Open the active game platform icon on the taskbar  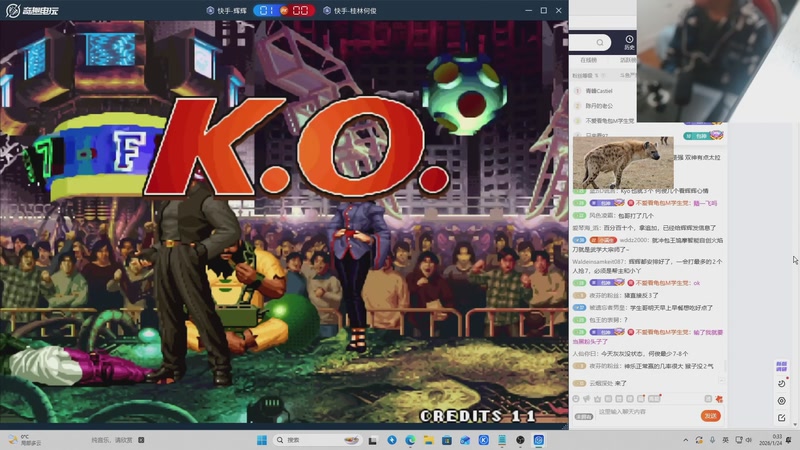click(539, 440)
